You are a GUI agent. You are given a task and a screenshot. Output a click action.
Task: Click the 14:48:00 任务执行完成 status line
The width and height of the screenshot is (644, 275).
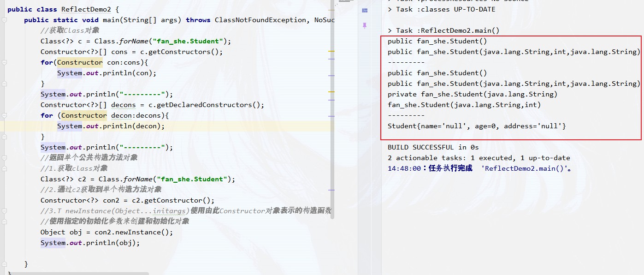coord(480,168)
